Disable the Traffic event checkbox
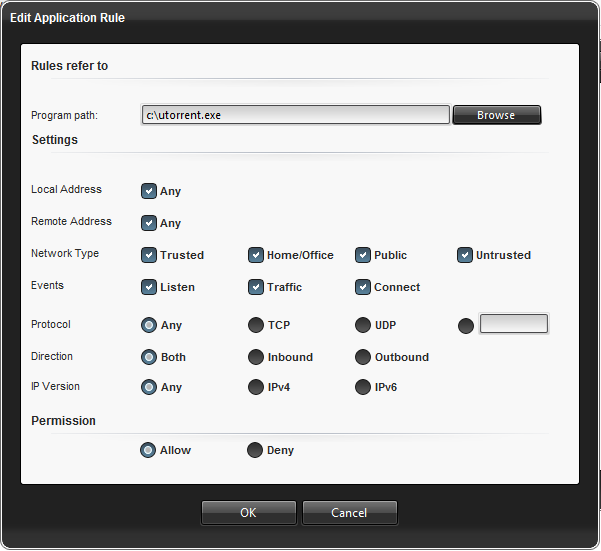601x551 pixels. pyautogui.click(x=256, y=287)
